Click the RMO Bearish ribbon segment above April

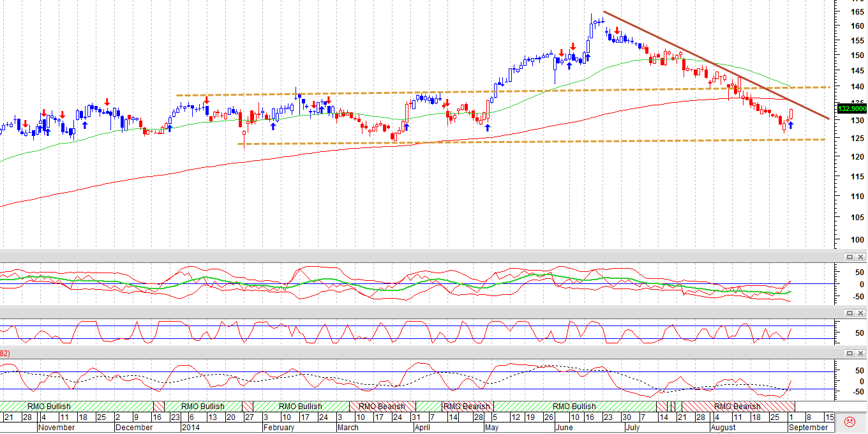(467, 406)
